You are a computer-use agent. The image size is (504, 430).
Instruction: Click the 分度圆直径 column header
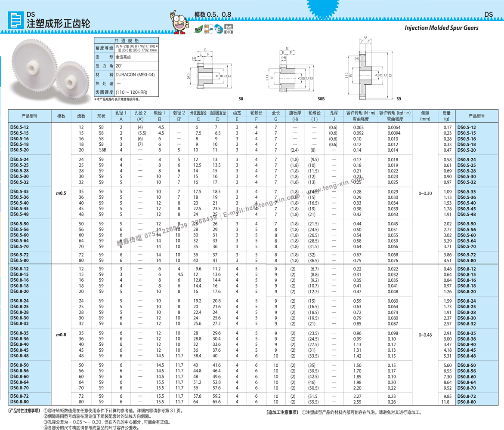click(198, 113)
